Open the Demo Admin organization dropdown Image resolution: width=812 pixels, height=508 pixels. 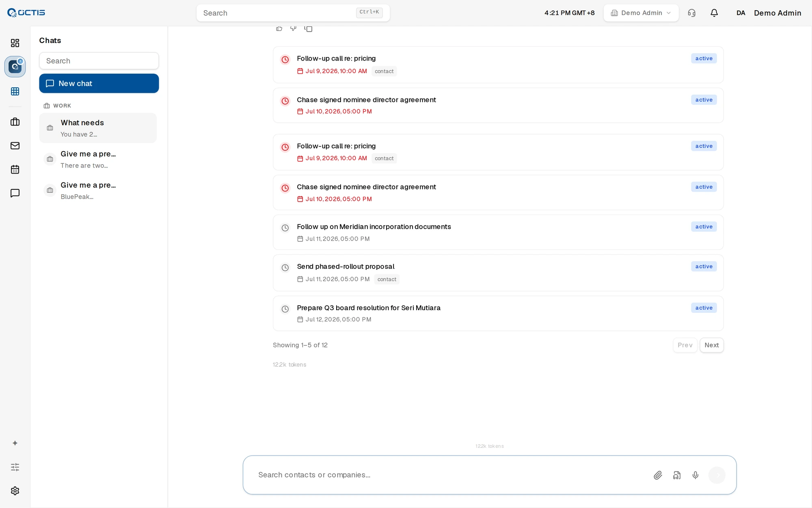point(641,13)
